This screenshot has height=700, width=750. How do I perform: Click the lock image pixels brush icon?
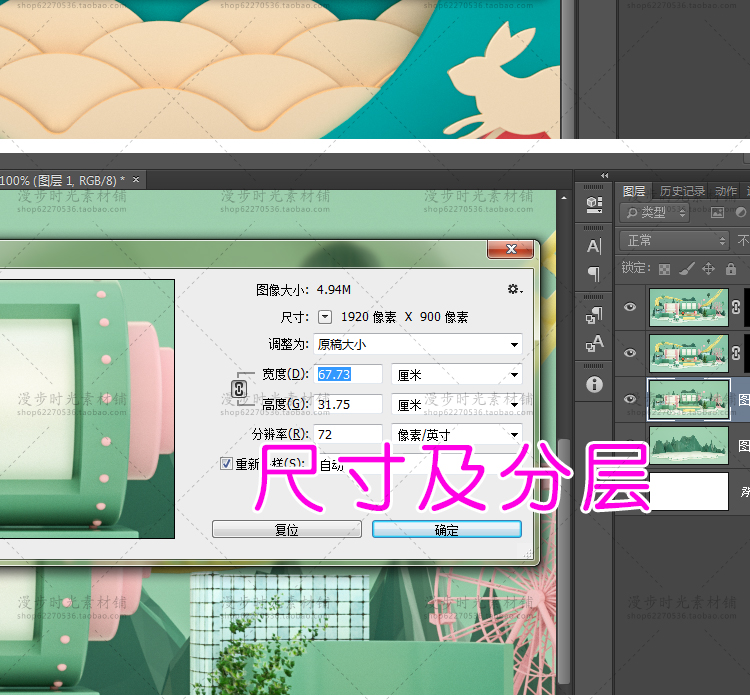click(686, 268)
